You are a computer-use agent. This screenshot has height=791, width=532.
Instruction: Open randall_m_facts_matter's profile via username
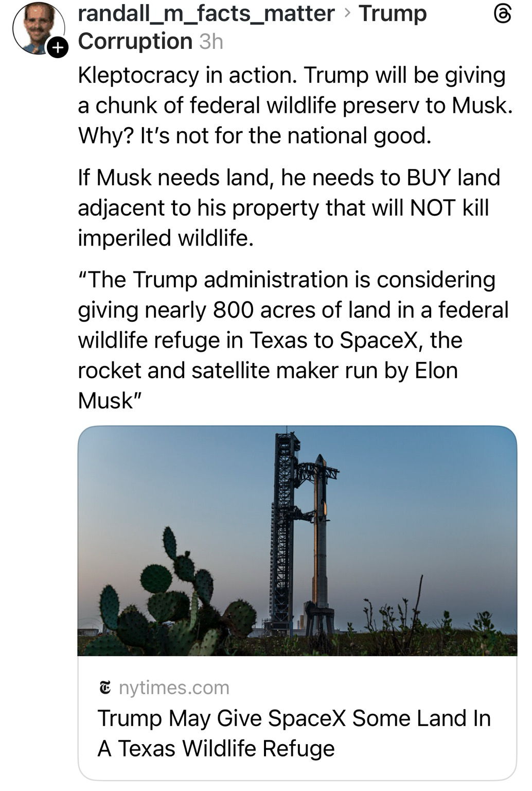point(206,13)
